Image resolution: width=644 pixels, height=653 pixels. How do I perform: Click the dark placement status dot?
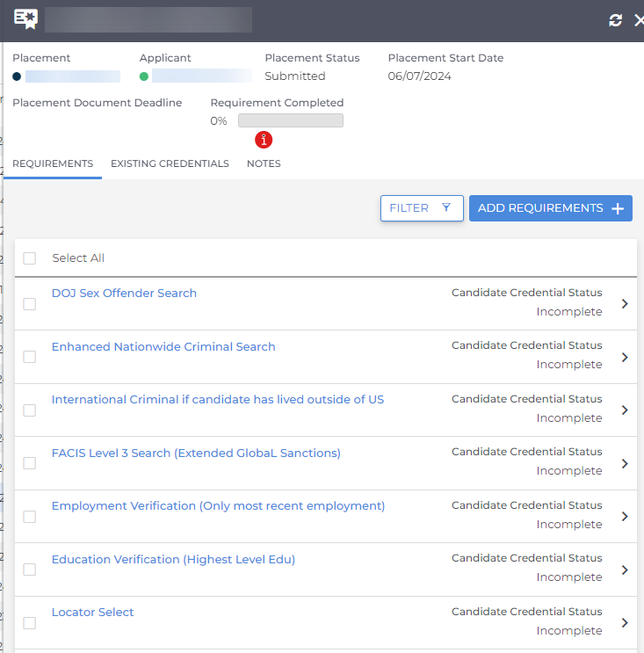(x=17, y=76)
